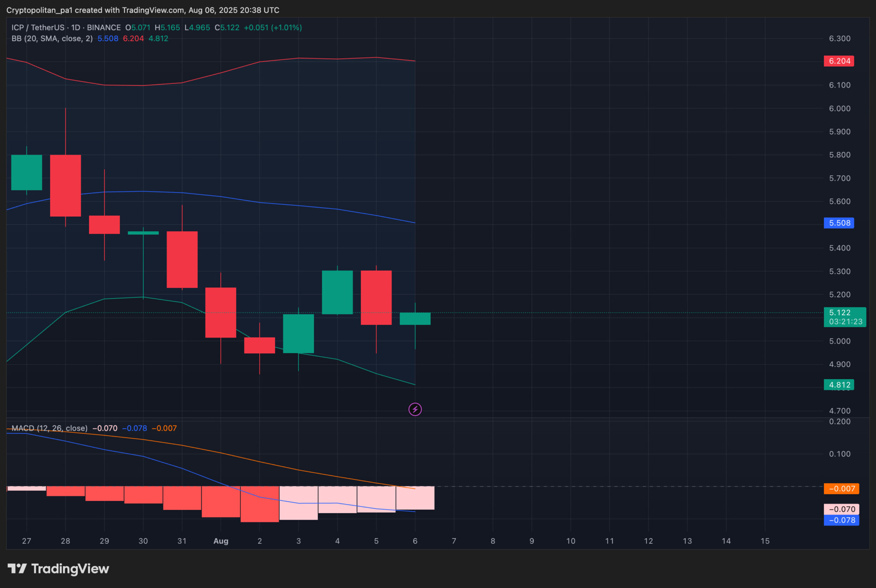Screen dimensions: 876x588
Task: Click the 6.300 level on the price scale
Action: point(839,39)
